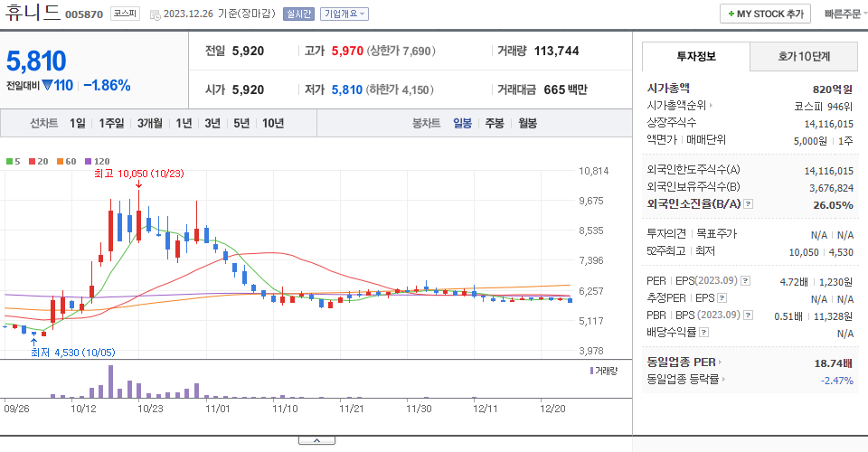Select the 3개월 line chart period

pyautogui.click(x=149, y=123)
